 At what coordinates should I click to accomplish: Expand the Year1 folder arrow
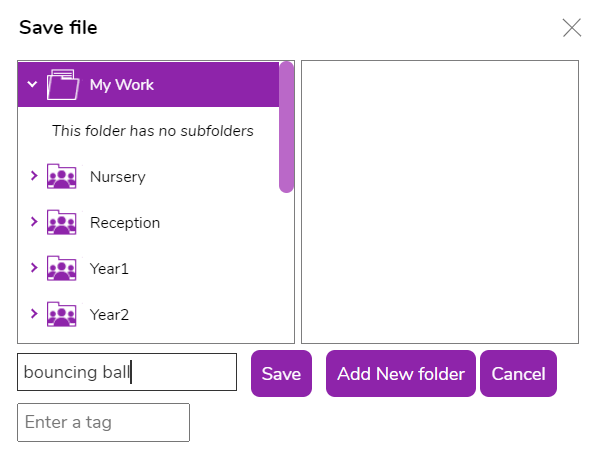point(34,268)
